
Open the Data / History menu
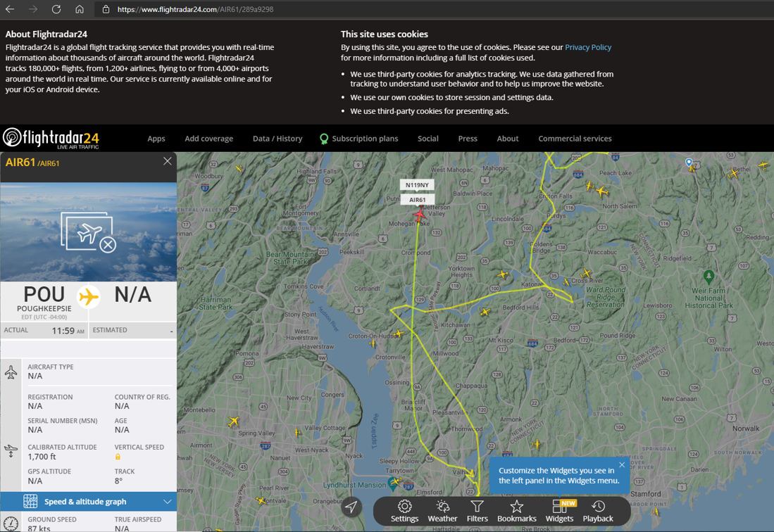click(277, 139)
